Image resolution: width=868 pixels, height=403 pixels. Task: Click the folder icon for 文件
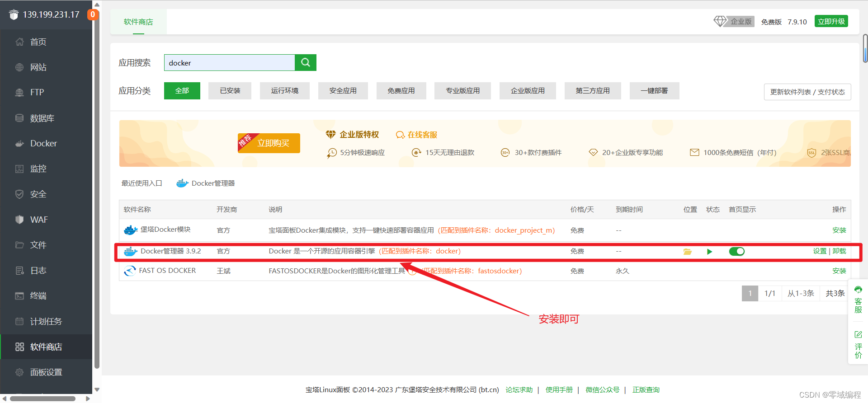19,245
